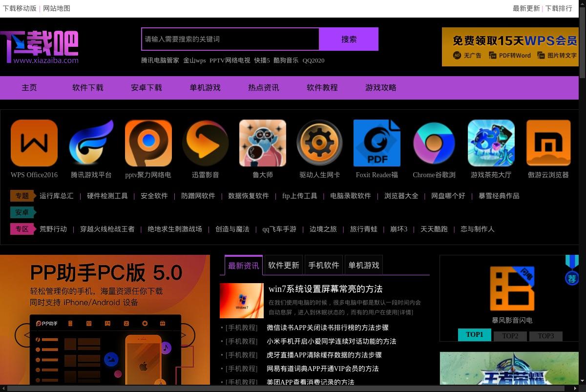Switch to the 手机软件 tab
Viewport: 586px width, 392px height.
324,265
